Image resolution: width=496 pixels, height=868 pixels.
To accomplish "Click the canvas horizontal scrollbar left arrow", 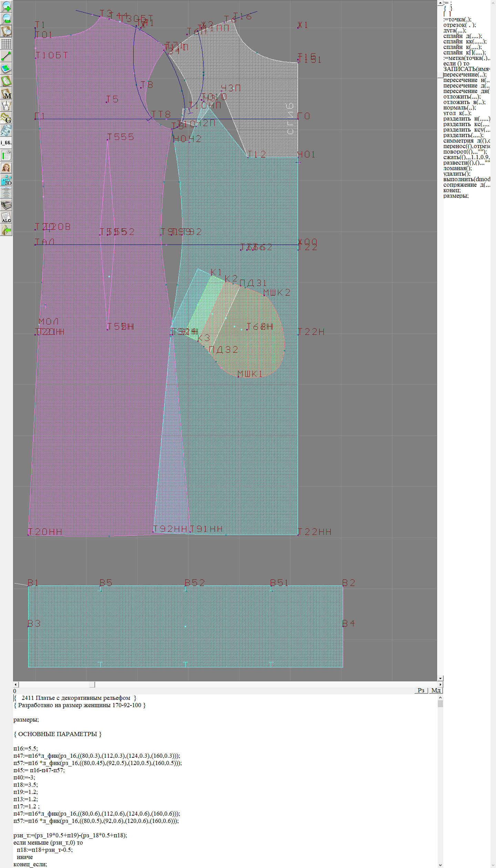I will [15, 684].
